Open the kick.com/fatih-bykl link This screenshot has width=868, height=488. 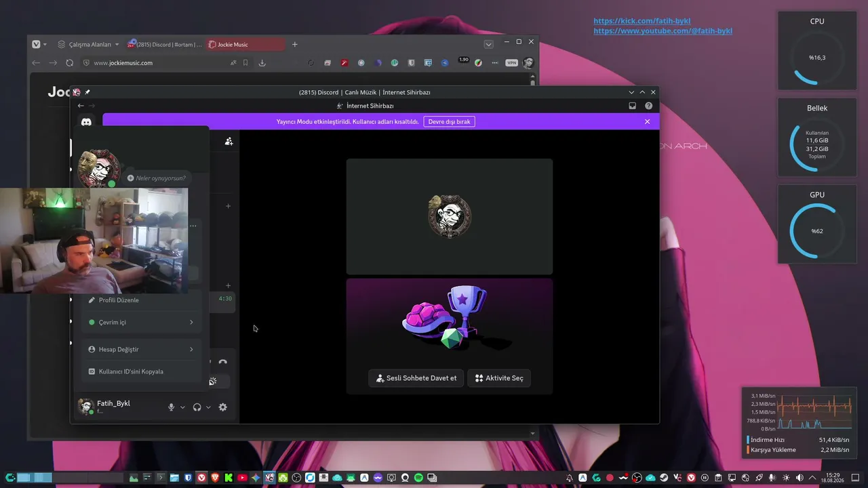tap(642, 21)
